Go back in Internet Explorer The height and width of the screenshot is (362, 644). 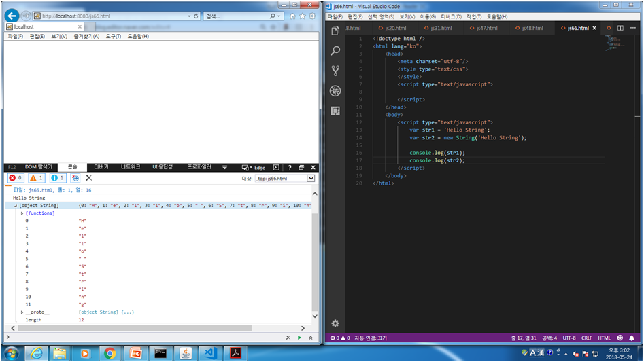[x=12, y=16]
